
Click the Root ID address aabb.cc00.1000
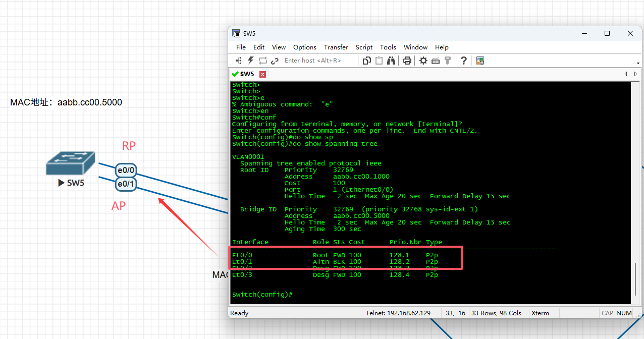pyautogui.click(x=361, y=177)
